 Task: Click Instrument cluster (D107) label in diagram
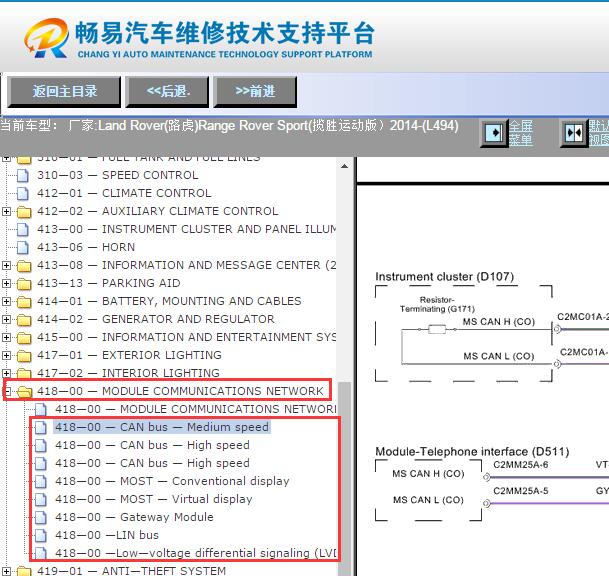(x=445, y=277)
